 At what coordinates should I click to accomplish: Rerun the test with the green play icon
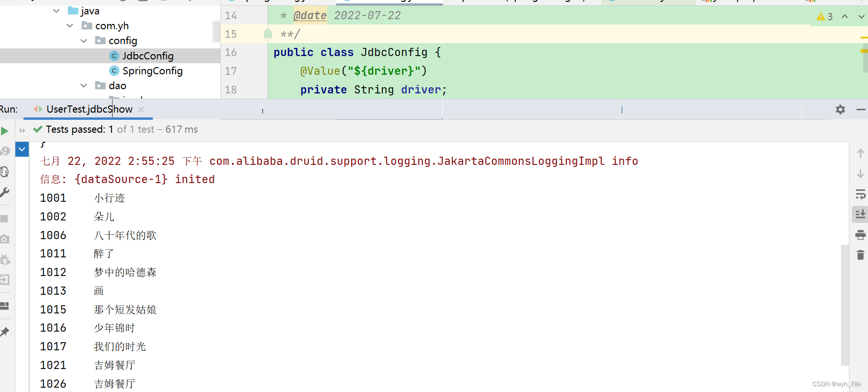click(4, 131)
